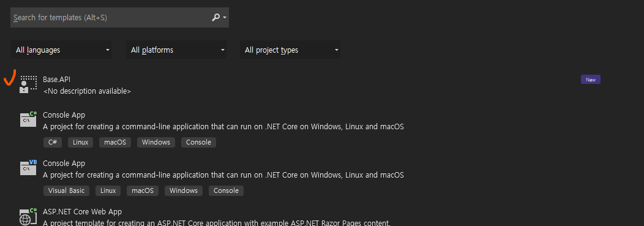Click the Windows tag on C# Console App
Screen dimensions: 644x226
coord(156,142)
